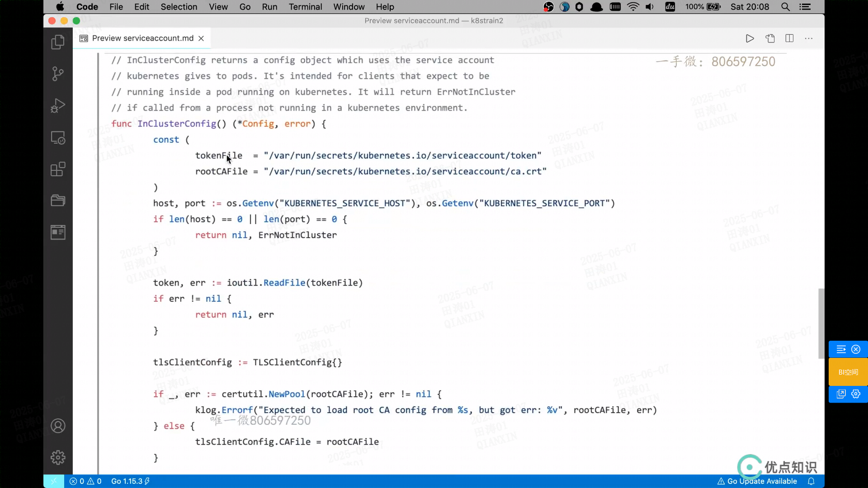Open Remote Explorer view
Screen dimensions: 868x488
(58, 137)
